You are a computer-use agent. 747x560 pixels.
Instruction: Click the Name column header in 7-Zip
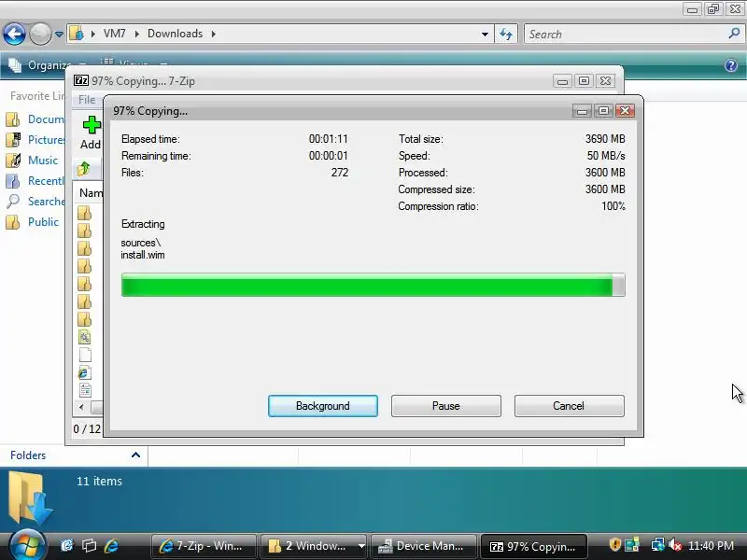91,193
